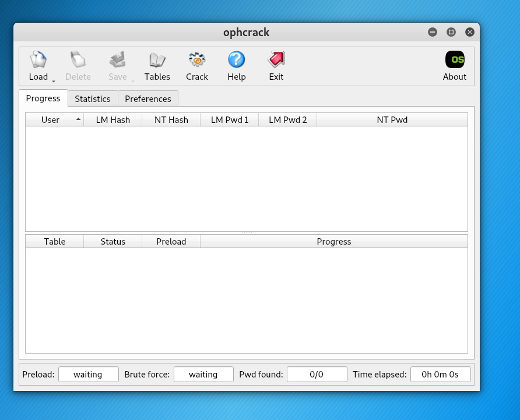The height and width of the screenshot is (420, 520).
Task: Open the Help icon
Action: coord(237,59)
